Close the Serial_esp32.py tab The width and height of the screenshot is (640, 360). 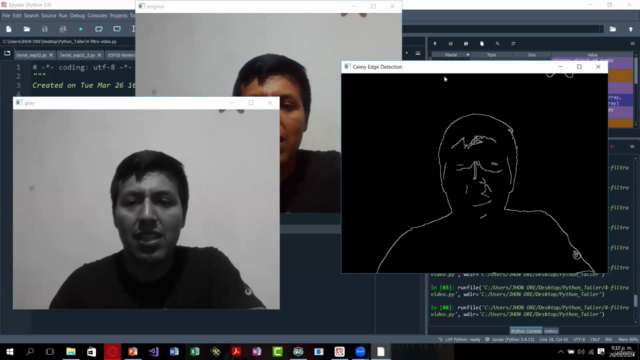[x=51, y=55]
